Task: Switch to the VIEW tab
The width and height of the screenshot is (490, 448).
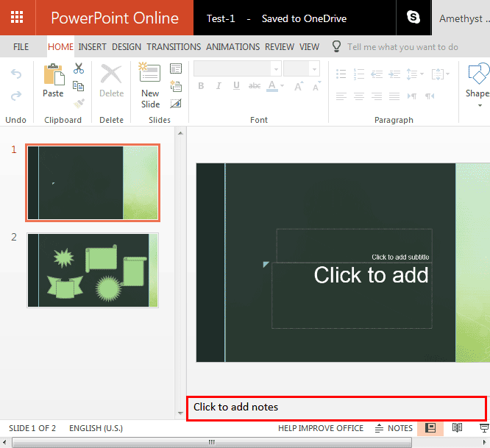Action: pos(309,47)
